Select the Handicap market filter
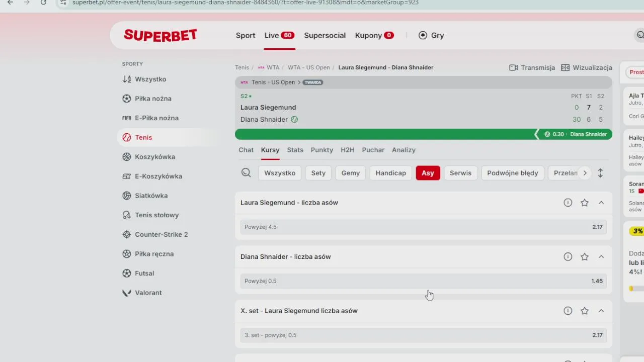Viewport: 644px width, 362px height. [x=391, y=173]
